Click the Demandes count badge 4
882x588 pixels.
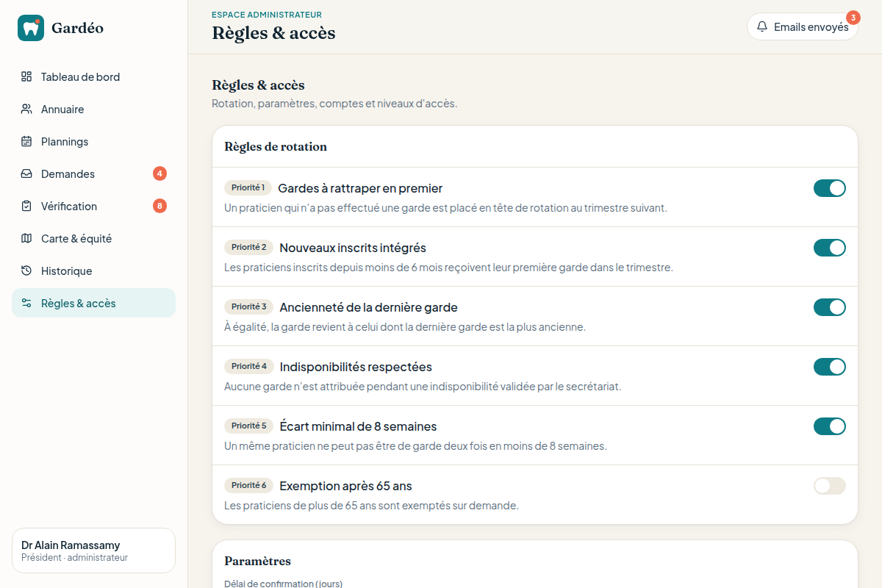(x=159, y=173)
